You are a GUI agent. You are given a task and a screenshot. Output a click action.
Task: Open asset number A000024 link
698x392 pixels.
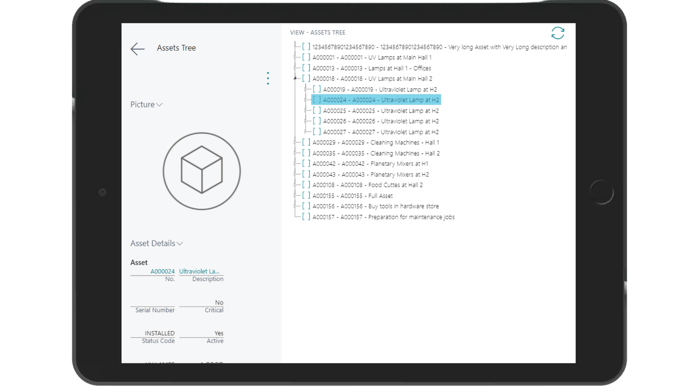[162, 271]
